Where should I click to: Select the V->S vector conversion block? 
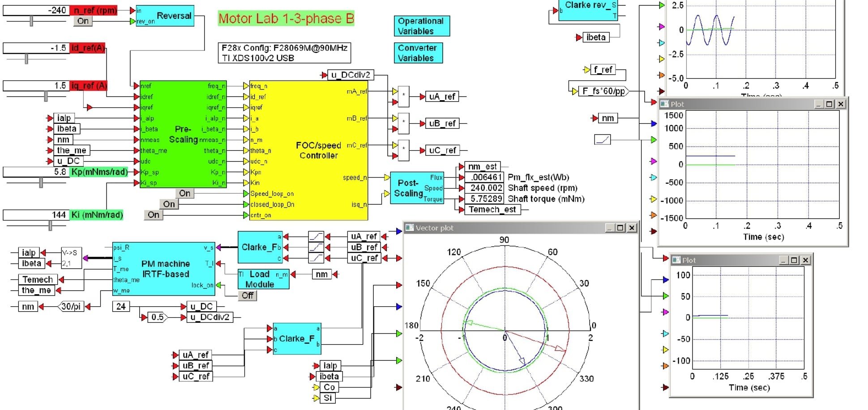[x=71, y=258]
